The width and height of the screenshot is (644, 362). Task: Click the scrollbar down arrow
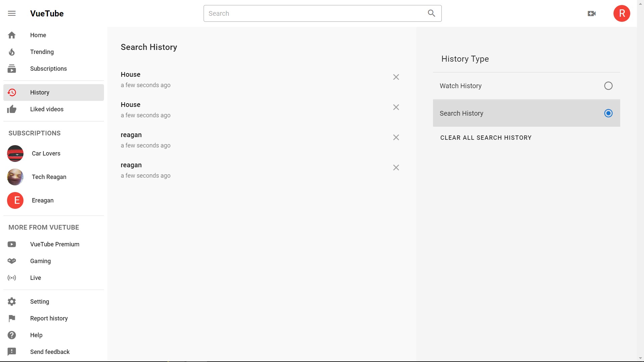click(640, 358)
